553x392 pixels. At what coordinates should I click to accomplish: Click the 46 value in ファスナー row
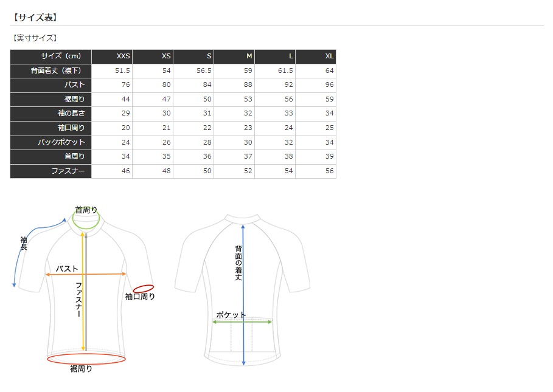(125, 171)
